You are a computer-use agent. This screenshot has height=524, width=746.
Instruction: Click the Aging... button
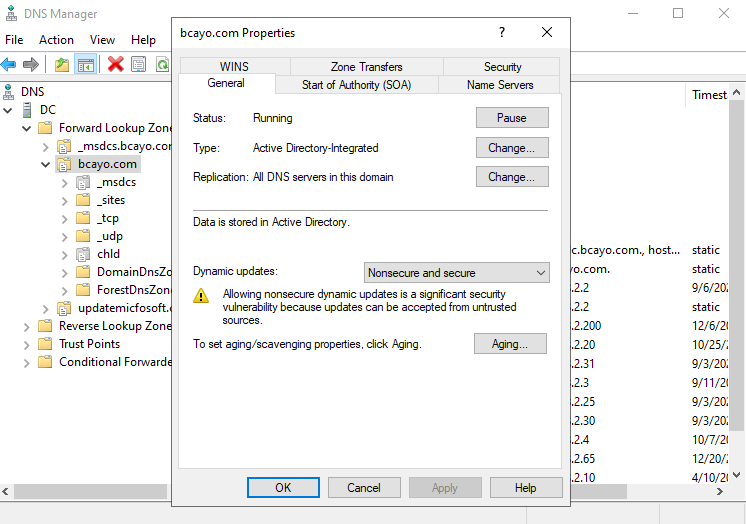(x=511, y=344)
